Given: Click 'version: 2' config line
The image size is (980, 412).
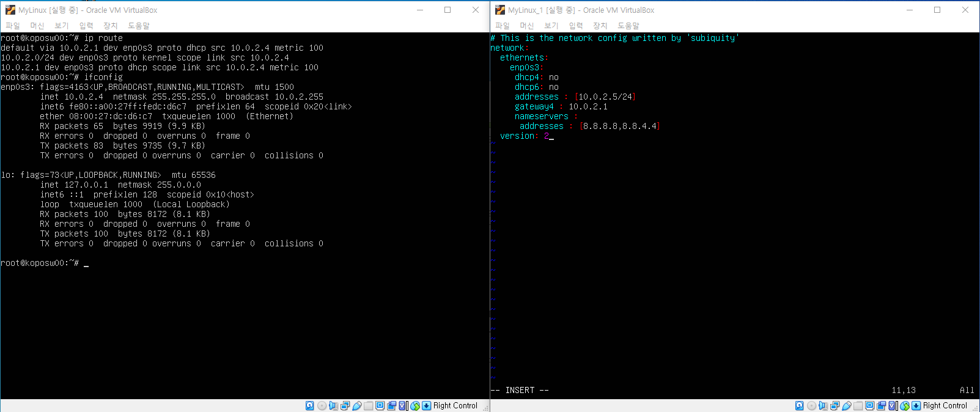Looking at the screenshot, I should click(525, 136).
